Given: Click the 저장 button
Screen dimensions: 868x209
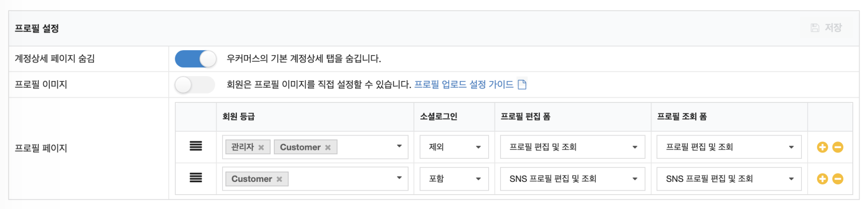Looking at the screenshot, I should click(x=826, y=28).
